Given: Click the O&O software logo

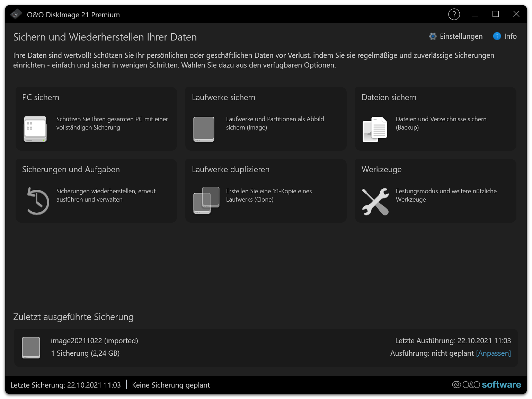Looking at the screenshot, I should [x=486, y=385].
